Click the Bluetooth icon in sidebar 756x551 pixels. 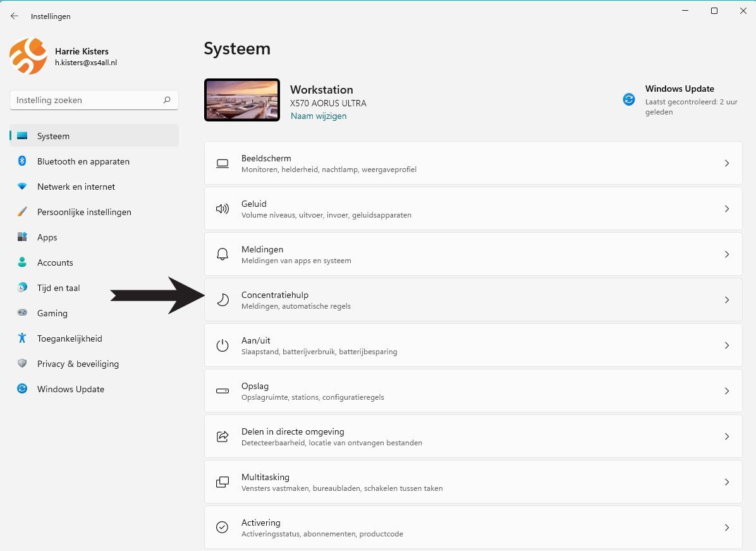22,161
